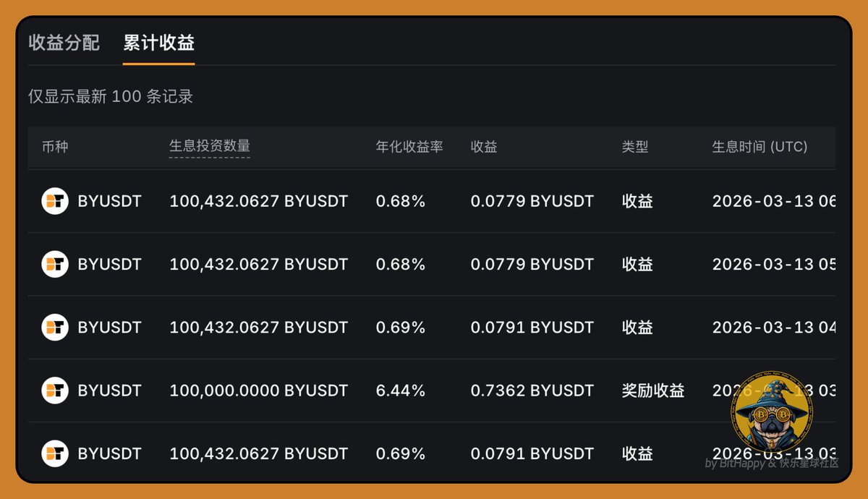Image resolution: width=868 pixels, height=499 pixels.
Task: Click BYUSDT coin icon in the 2026-03-13 05 row
Action: [55, 264]
